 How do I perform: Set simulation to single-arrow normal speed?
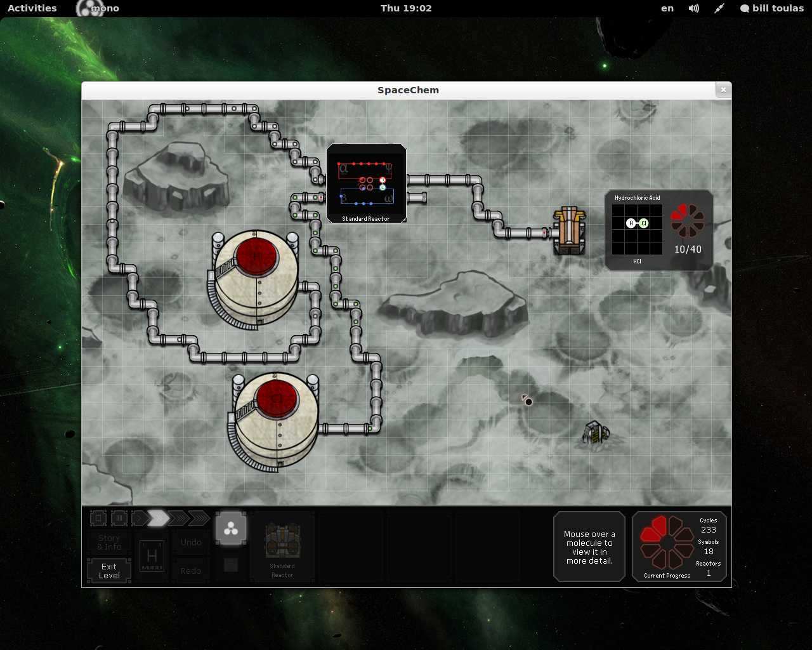point(139,519)
